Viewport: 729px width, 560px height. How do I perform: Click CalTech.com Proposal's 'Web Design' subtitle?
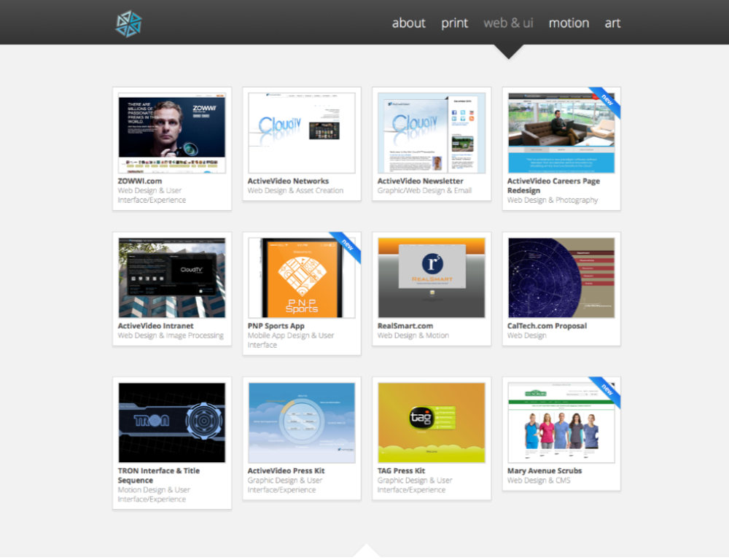coord(527,336)
